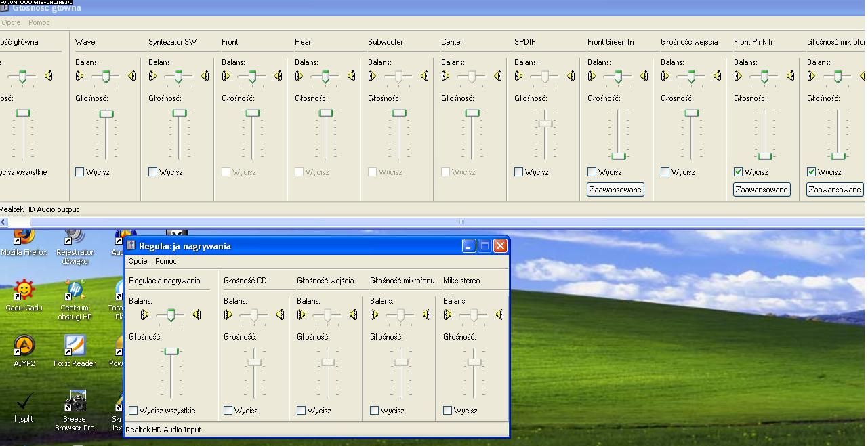Click the output Głośność wejścia volume slider thumb

[692, 113]
